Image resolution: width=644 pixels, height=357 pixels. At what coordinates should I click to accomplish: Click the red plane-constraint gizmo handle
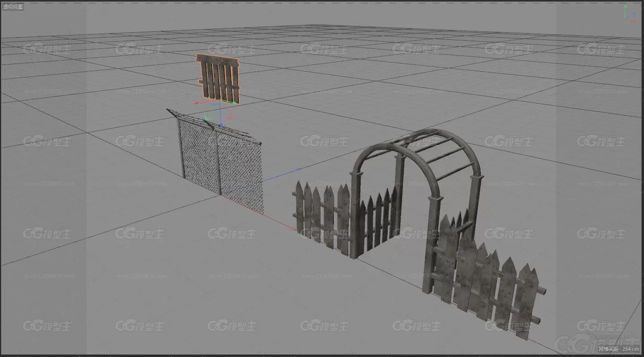coord(229,117)
